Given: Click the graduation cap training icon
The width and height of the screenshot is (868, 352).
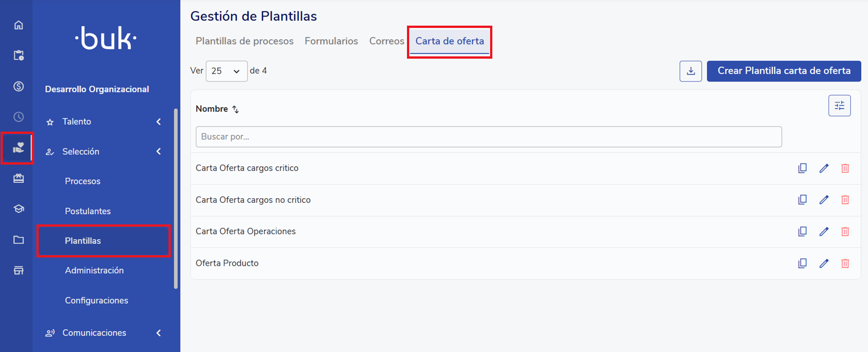Looking at the screenshot, I should tap(19, 209).
